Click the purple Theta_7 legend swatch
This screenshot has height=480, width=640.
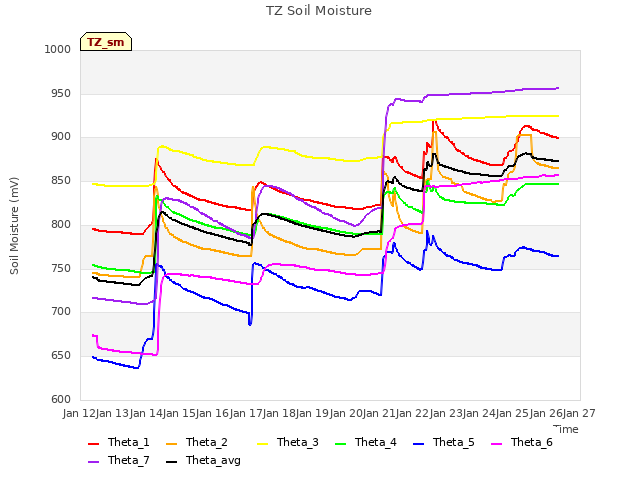coord(93,461)
